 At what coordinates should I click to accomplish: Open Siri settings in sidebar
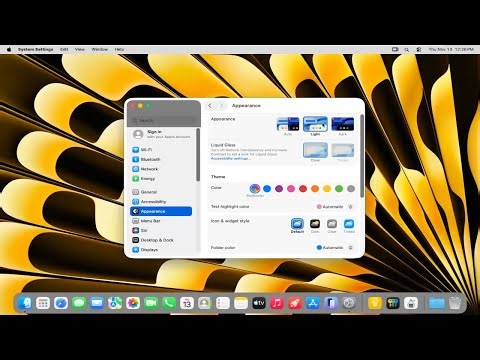pyautogui.click(x=161, y=230)
